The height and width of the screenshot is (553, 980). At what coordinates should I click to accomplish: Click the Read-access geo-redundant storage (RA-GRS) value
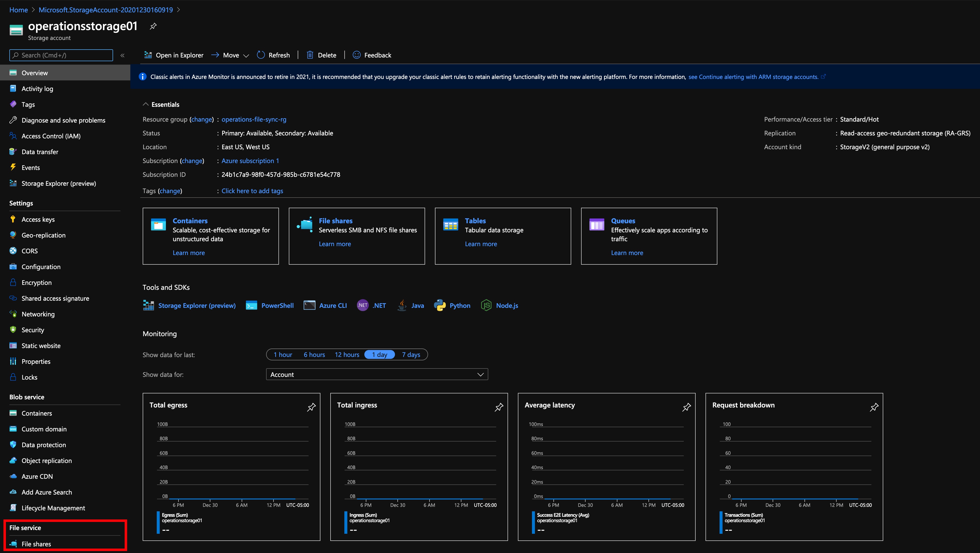pos(905,133)
